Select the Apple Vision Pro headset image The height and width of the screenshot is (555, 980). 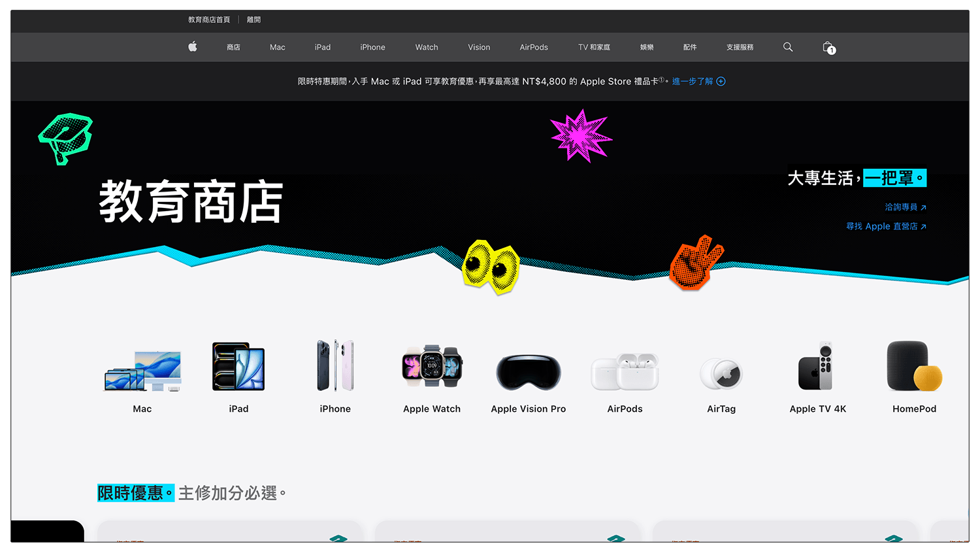(x=529, y=372)
